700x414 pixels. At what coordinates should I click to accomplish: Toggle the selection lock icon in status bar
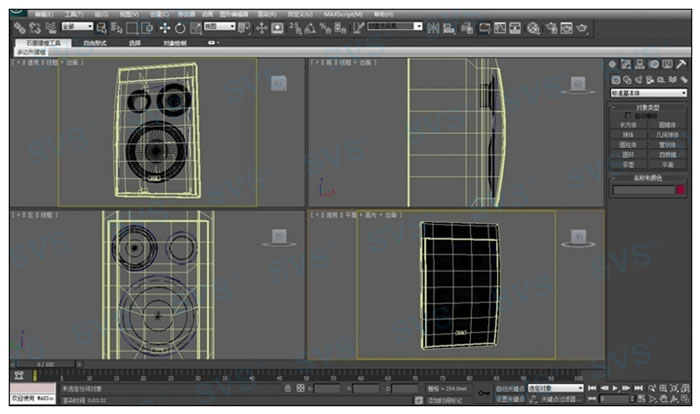pyautogui.click(x=288, y=388)
